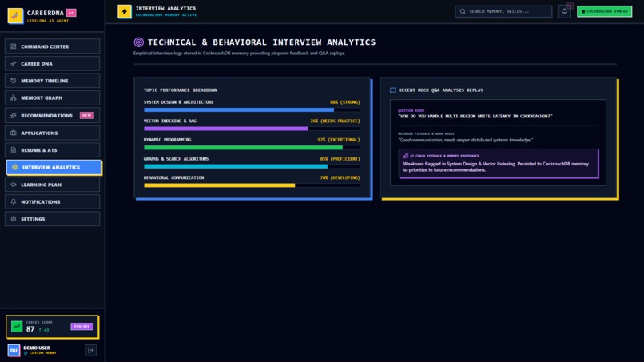Viewport: 644px width, 362px height.
Task: Click the "Recent Mock Q&A Analysis Replay" heading
Action: coord(441,90)
